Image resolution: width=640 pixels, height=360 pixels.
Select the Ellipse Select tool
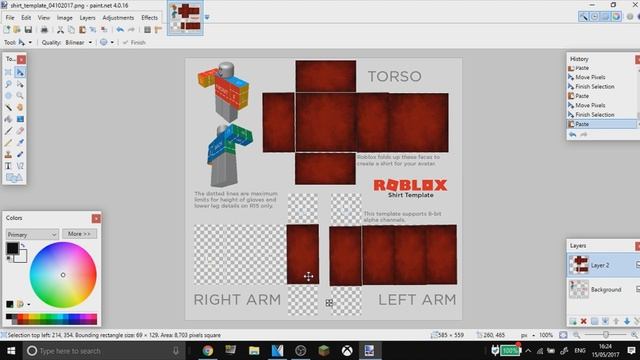(x=8, y=96)
